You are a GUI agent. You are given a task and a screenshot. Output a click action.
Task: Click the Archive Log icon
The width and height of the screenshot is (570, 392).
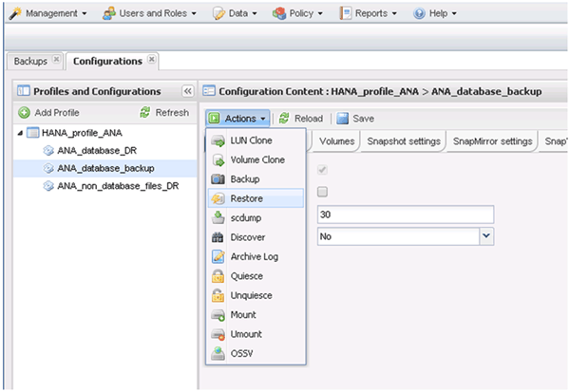click(218, 257)
